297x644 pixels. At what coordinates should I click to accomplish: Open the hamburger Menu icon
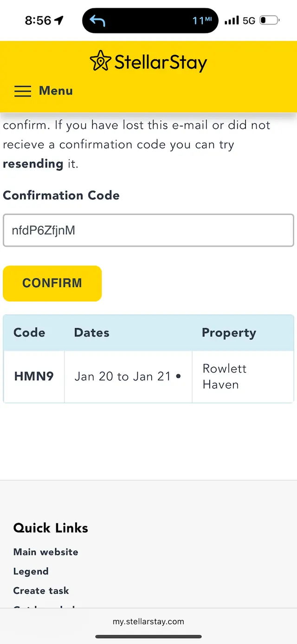pyautogui.click(x=23, y=91)
